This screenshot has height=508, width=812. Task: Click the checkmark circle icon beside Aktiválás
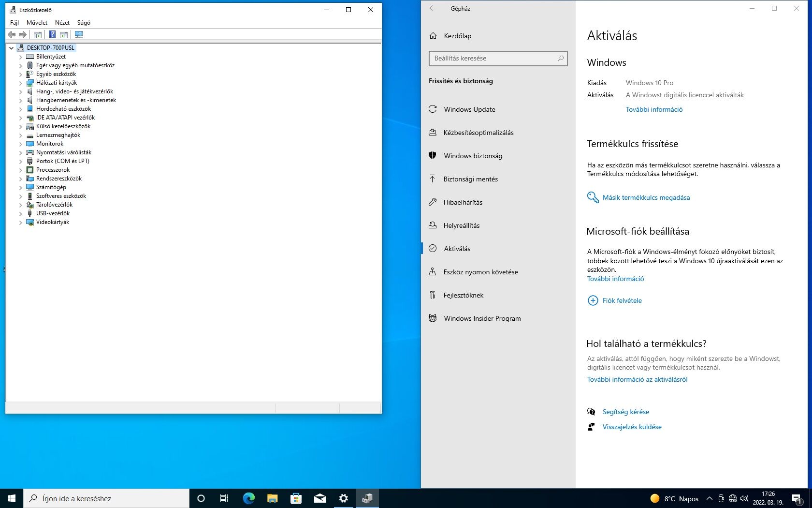pyautogui.click(x=433, y=249)
